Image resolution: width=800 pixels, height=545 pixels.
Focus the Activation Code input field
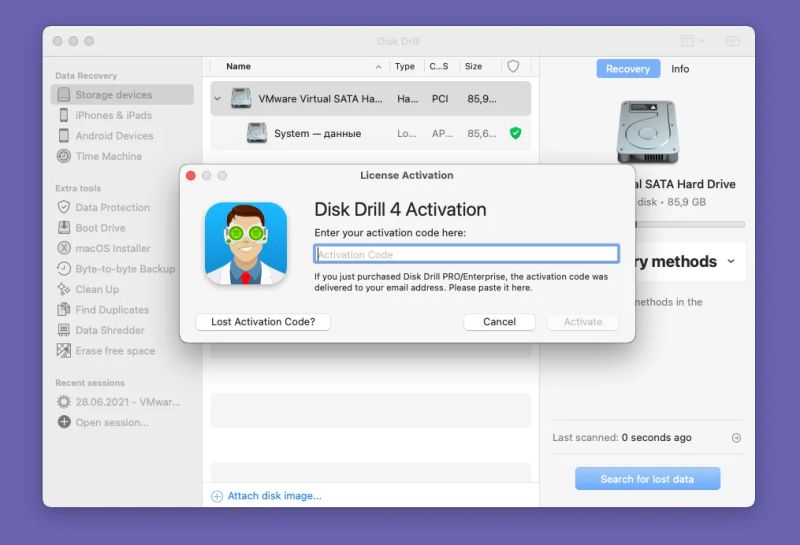click(x=466, y=254)
